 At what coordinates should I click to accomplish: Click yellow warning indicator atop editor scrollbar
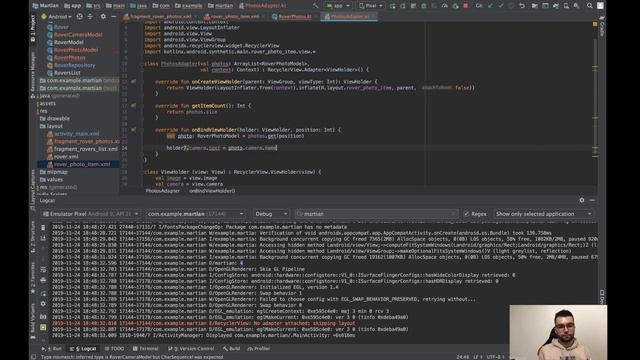pyautogui.click(x=595, y=24)
